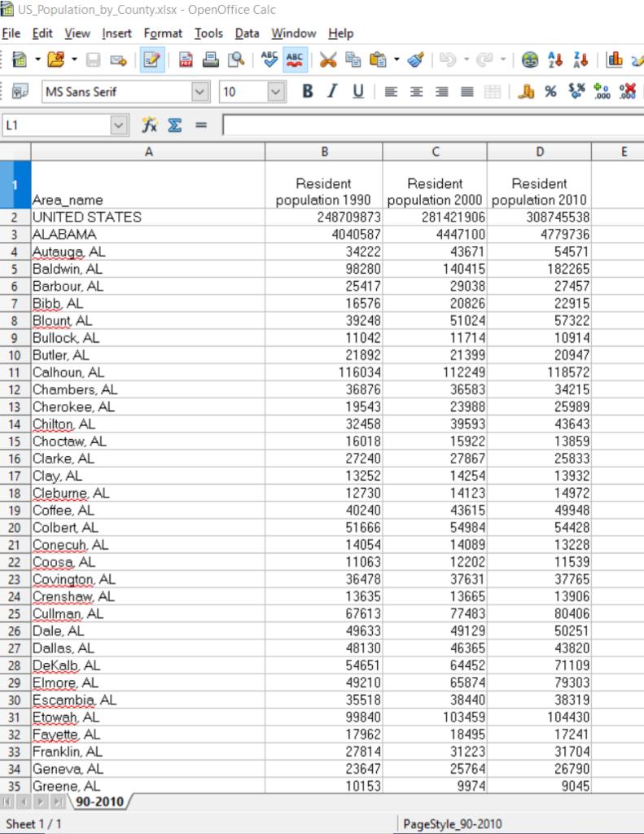Select the Format Paintbrush icon
Image resolution: width=644 pixels, height=834 pixels.
click(415, 59)
